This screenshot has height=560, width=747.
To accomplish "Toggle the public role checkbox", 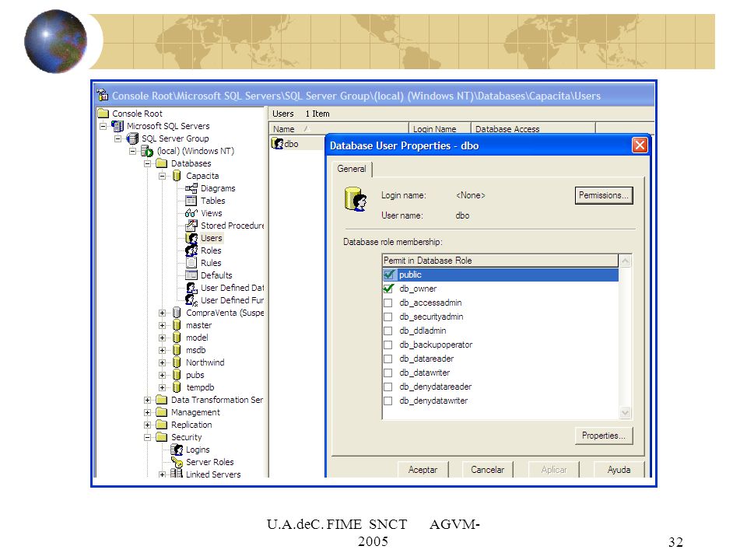I will tap(389, 275).
